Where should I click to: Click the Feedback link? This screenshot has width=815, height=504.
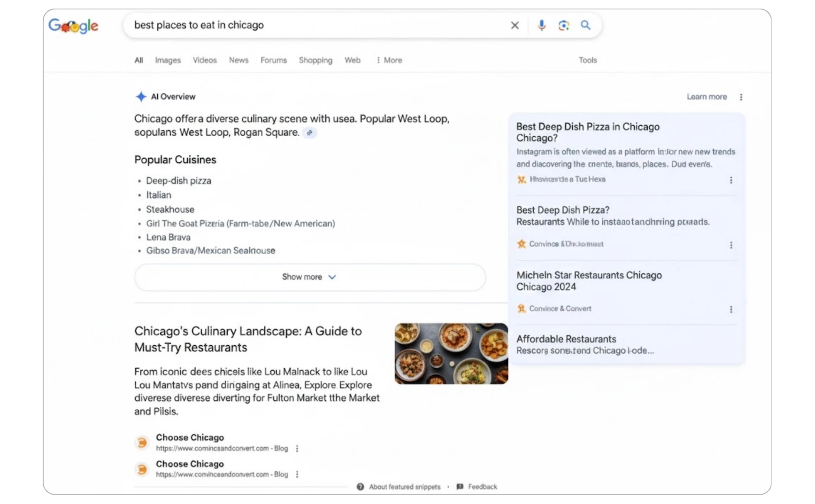[482, 487]
